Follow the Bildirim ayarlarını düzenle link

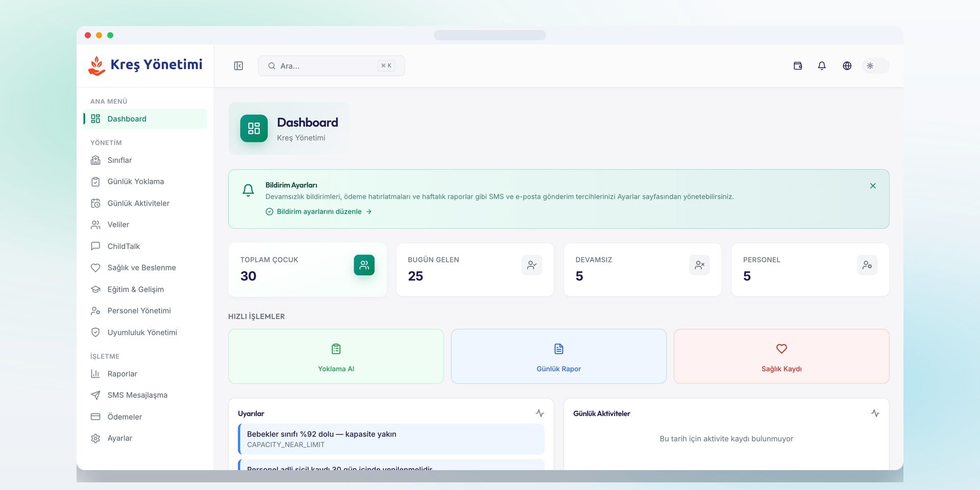[x=318, y=211]
